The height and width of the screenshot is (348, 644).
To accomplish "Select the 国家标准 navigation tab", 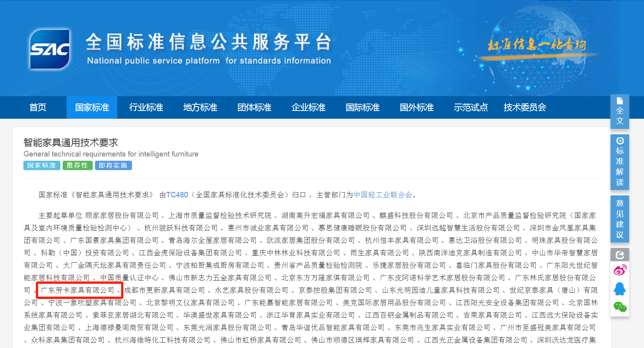I will pyautogui.click(x=92, y=107).
